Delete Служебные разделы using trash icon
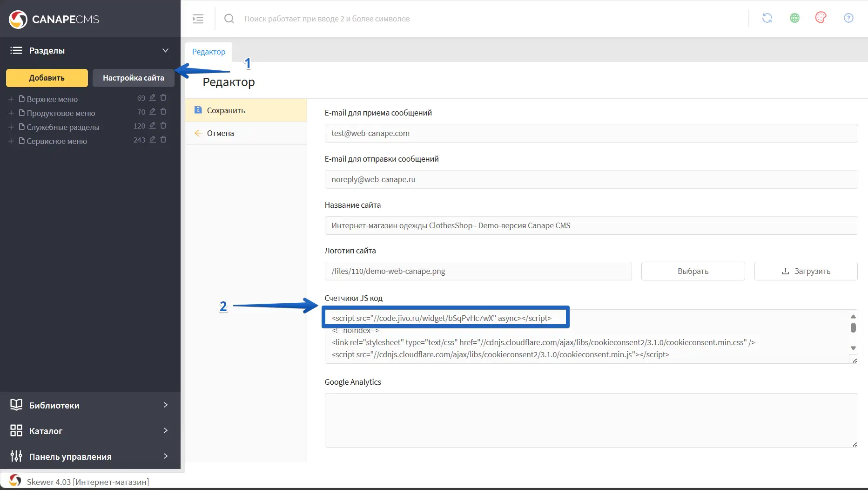868x490 pixels. [163, 126]
